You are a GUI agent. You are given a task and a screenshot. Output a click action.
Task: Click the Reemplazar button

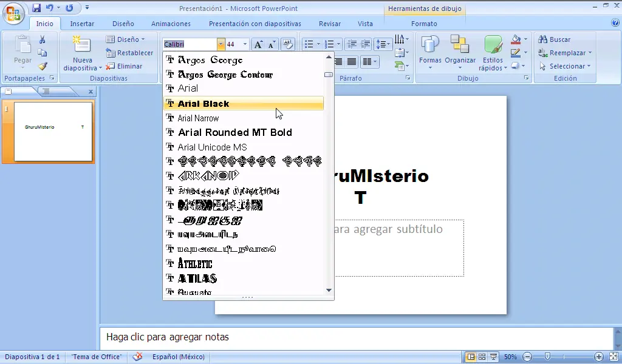pyautogui.click(x=565, y=53)
